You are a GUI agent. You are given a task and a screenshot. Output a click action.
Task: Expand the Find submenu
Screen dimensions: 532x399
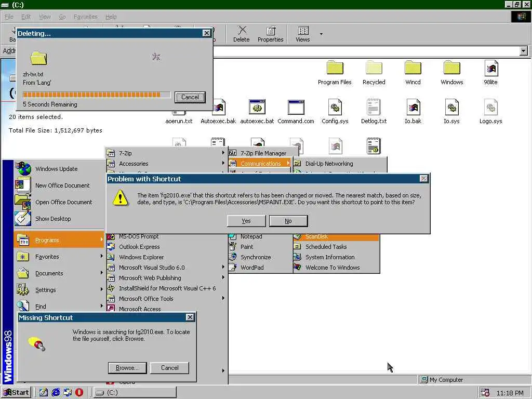point(59,307)
